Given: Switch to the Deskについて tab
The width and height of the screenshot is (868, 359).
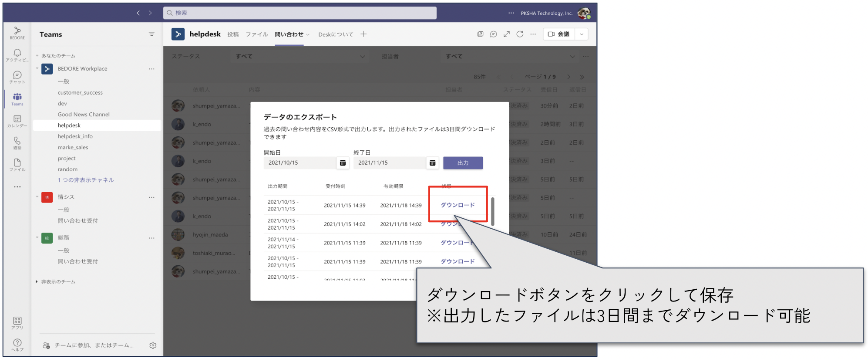Looking at the screenshot, I should click(x=336, y=34).
